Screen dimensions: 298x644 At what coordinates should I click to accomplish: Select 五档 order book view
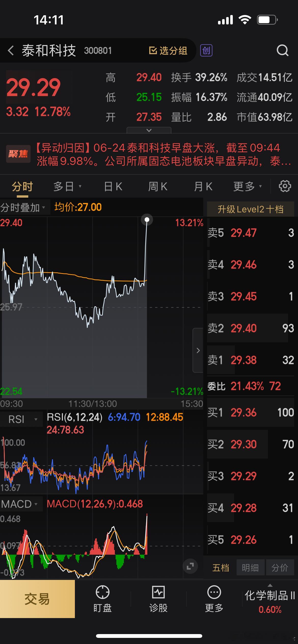221,567
